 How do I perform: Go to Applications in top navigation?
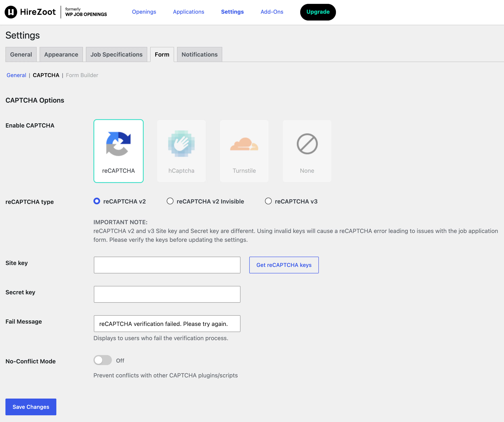click(188, 12)
